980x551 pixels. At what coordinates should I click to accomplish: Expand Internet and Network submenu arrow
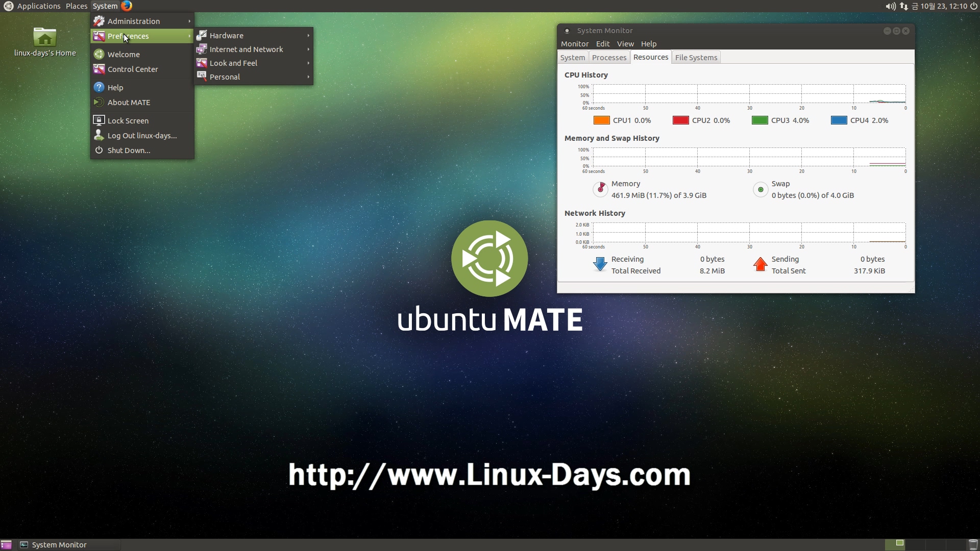[x=308, y=49]
